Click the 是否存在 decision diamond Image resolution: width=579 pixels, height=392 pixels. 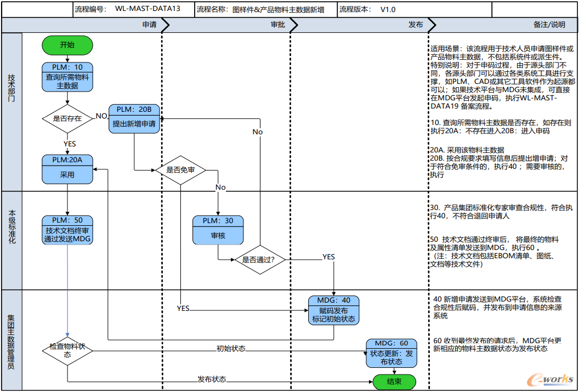click(67, 118)
